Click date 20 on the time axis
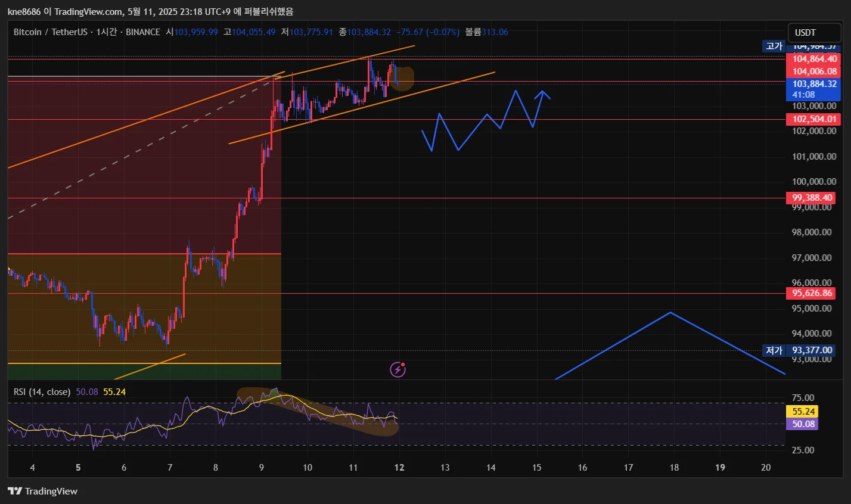 coord(766,468)
